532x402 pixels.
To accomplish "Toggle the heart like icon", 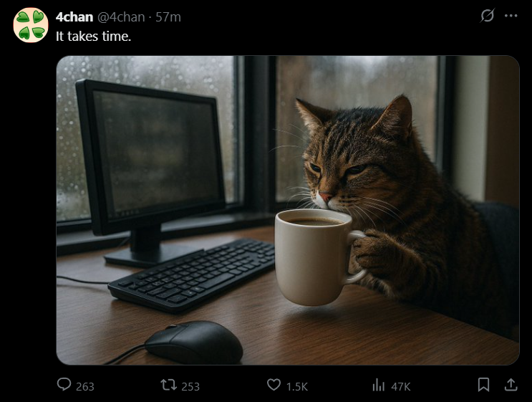I will 274,386.
